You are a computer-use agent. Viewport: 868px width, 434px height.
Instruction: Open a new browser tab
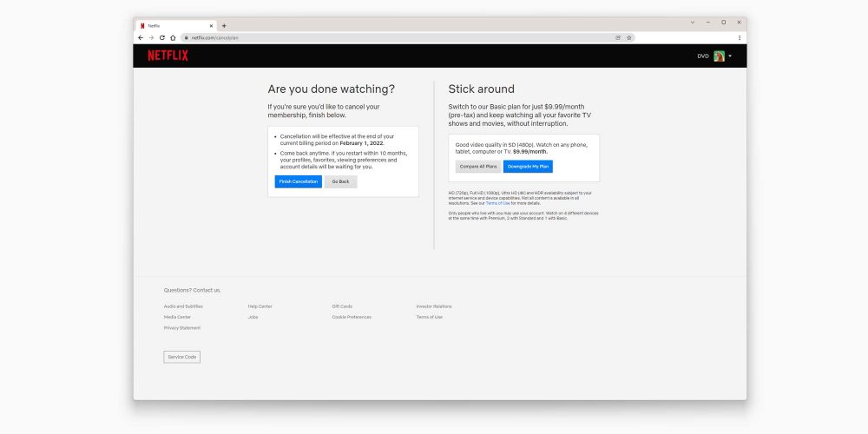tap(224, 25)
